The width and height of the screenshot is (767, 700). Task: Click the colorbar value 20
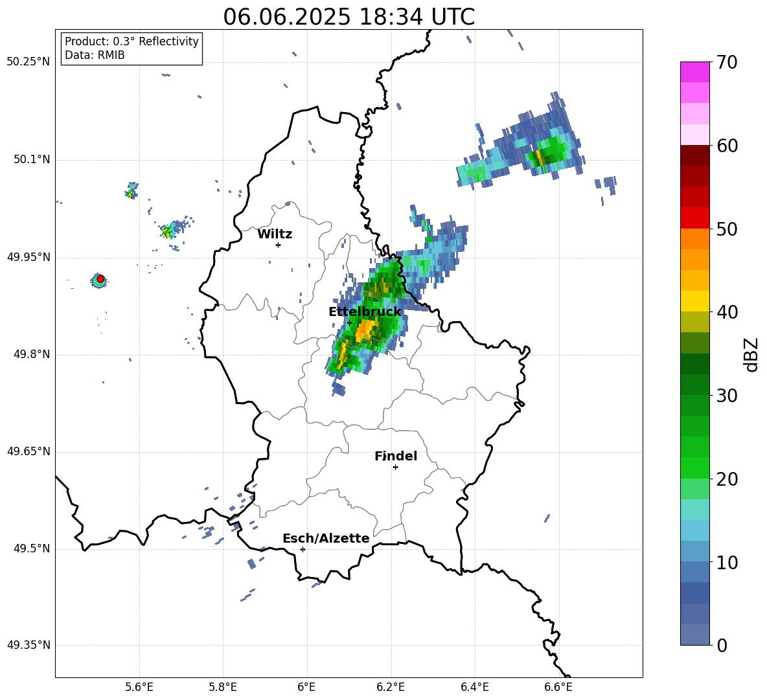click(x=727, y=479)
